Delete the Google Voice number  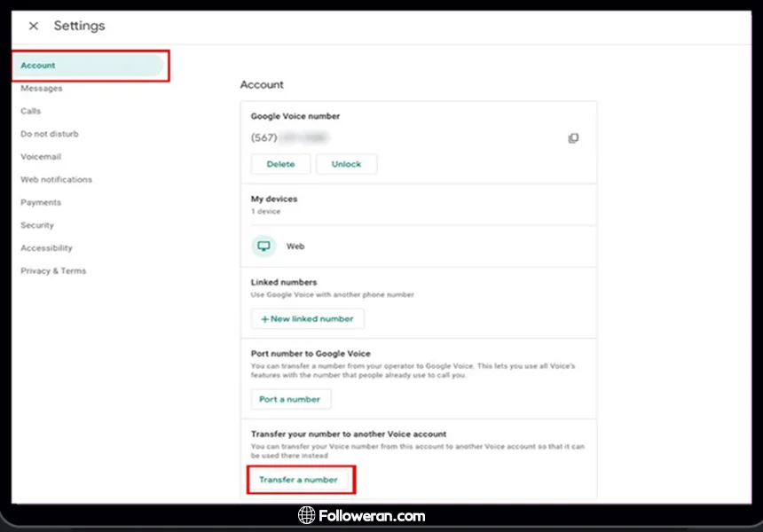coord(280,164)
